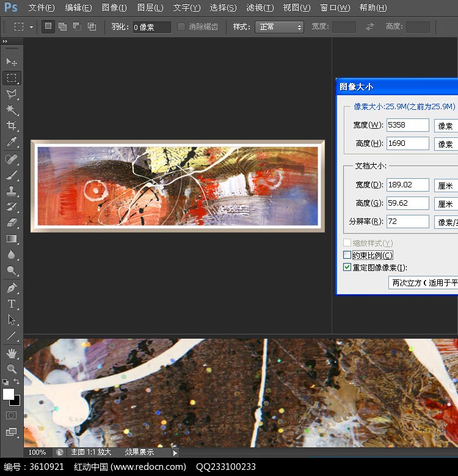The height and width of the screenshot is (476, 458).
Task: Click New Selection mode button
Action: 48,26
